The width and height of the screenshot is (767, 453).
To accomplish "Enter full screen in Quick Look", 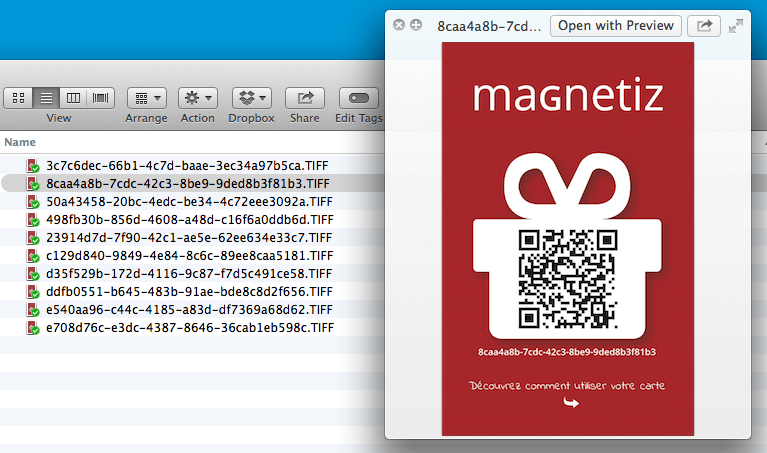I will (x=736, y=26).
